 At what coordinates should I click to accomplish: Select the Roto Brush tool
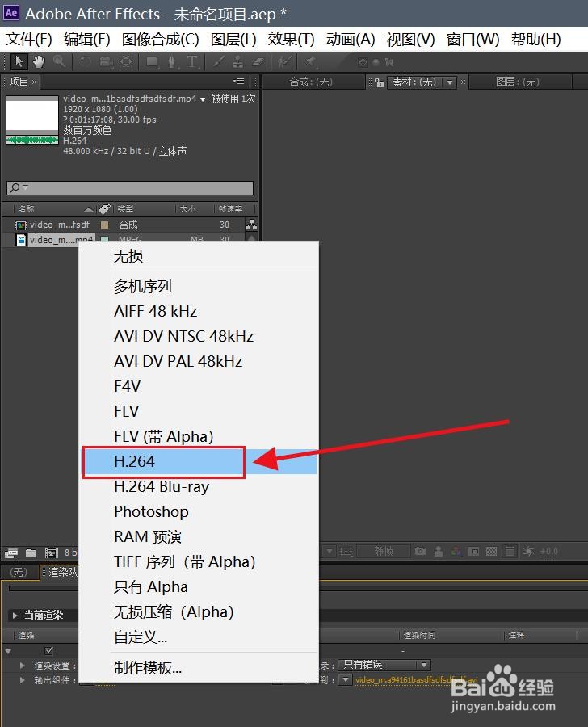click(284, 61)
